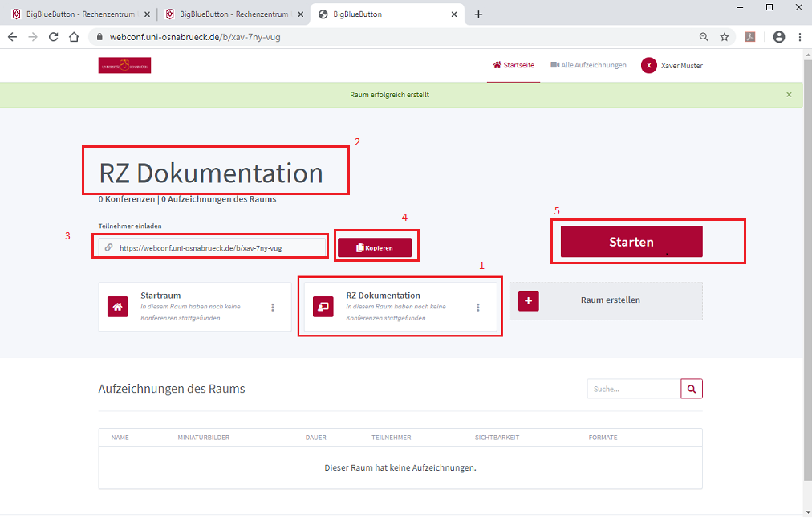Switch to the first BigBlueButton - Rechenzentrum tab
The image size is (812, 518).
(80, 14)
